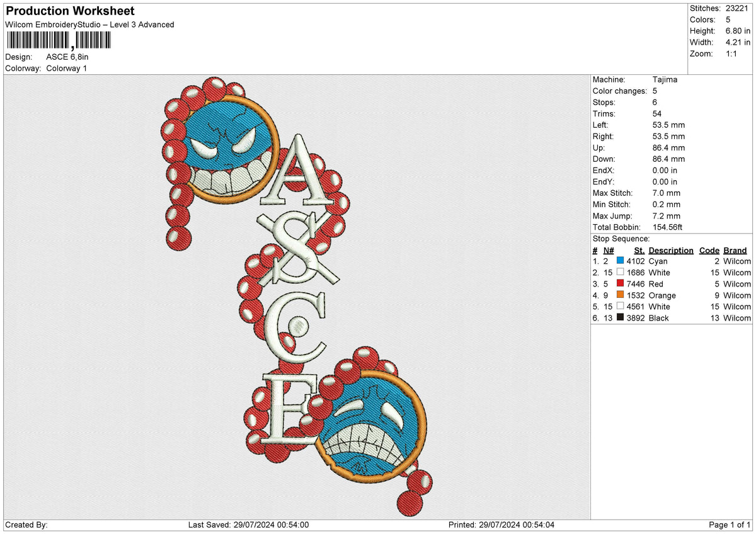Click the 'N#' column header

pos(609,251)
